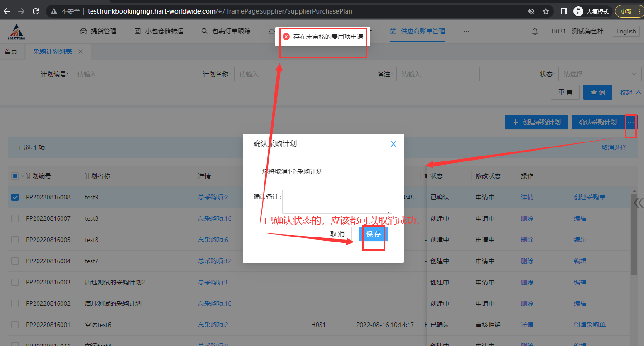Close the 确认采购计划 dialog with X
Screen dimensions: 644x346
point(393,144)
